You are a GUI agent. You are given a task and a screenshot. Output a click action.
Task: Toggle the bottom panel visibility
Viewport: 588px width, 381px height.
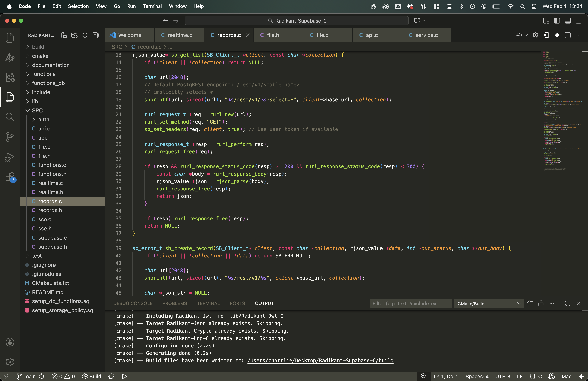[x=568, y=20]
